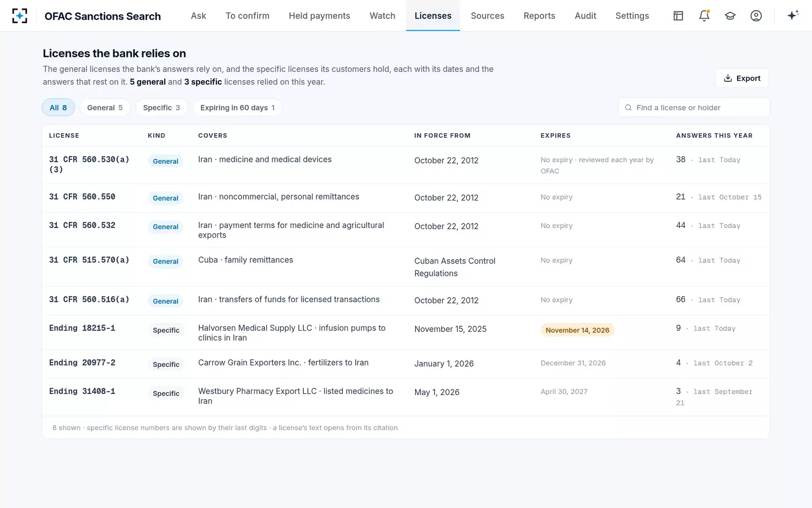The image size is (812, 508).
Task: Click the In Force From column header
Action: click(442, 136)
